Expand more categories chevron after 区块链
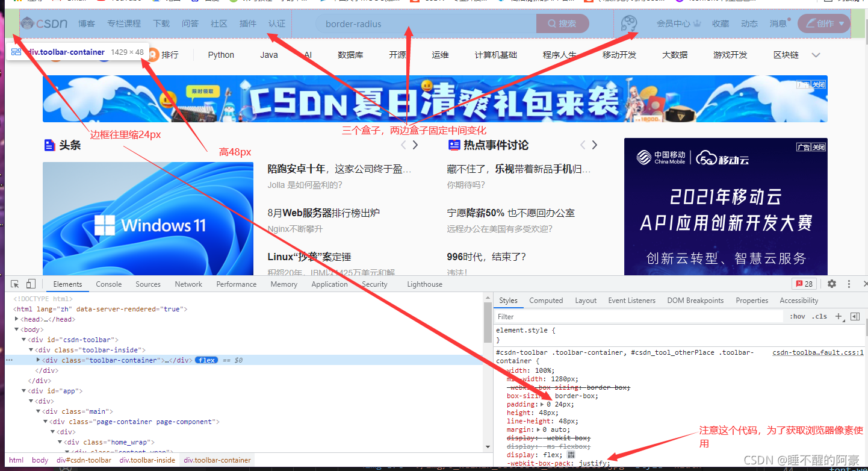This screenshot has width=868, height=471. 816,55
